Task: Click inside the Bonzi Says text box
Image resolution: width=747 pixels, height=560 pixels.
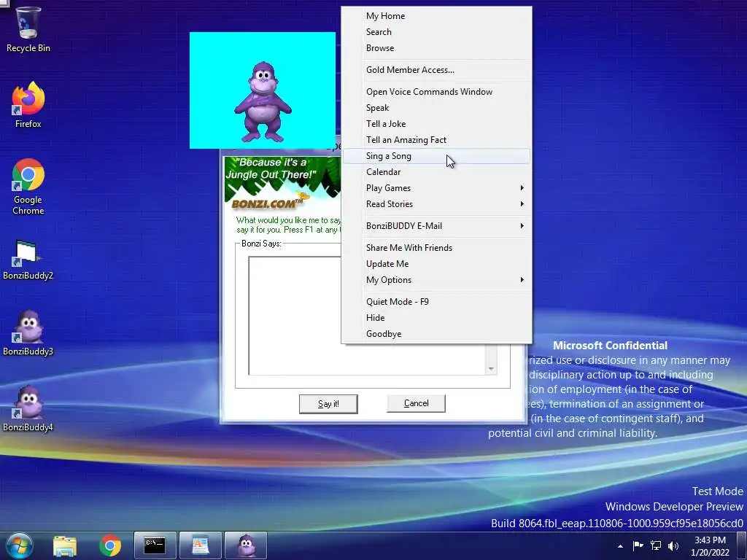Action: click(295, 315)
